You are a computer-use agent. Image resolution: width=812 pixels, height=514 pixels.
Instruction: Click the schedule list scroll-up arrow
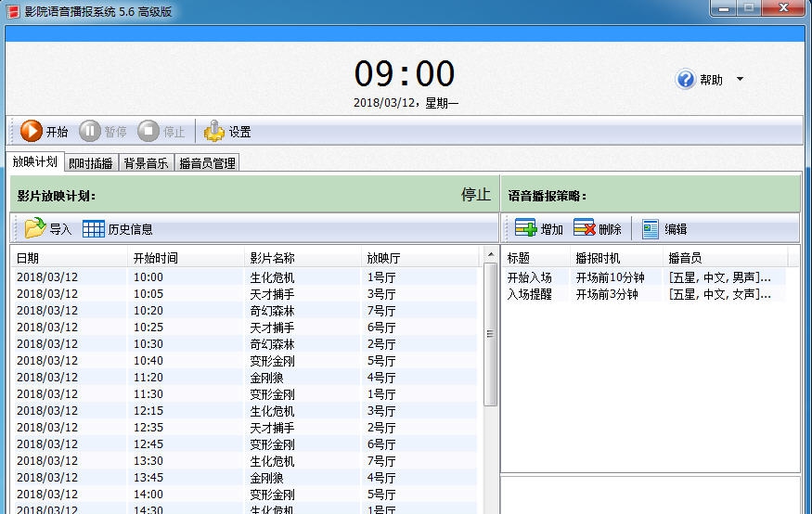(490, 254)
